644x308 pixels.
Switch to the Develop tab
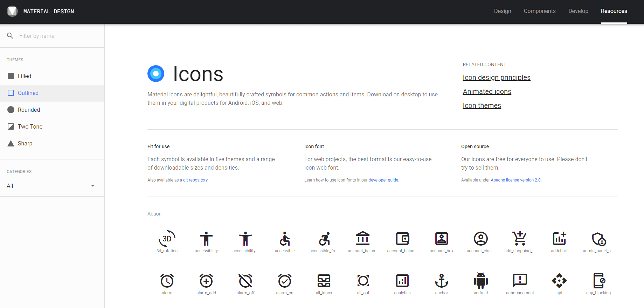[x=578, y=11]
